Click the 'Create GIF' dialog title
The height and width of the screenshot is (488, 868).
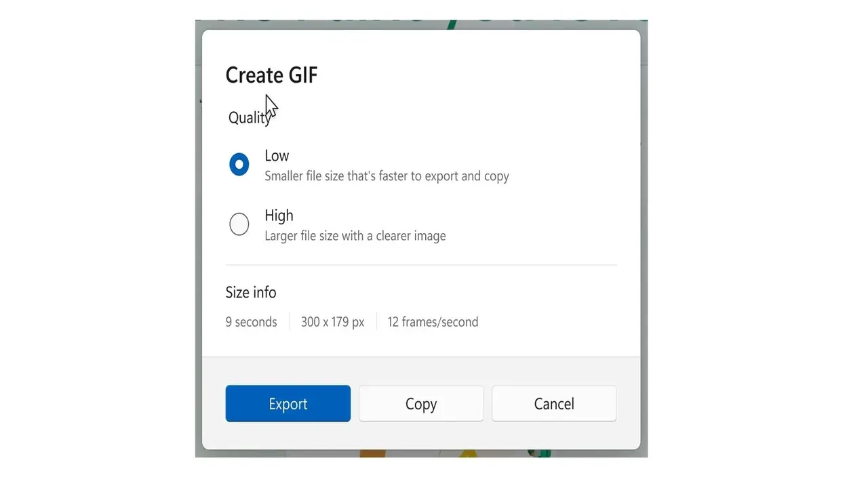[271, 75]
